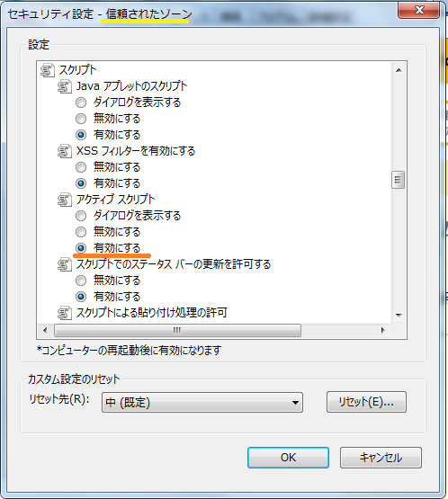Select 無効にする under アクティブ スクリプト

pos(81,232)
